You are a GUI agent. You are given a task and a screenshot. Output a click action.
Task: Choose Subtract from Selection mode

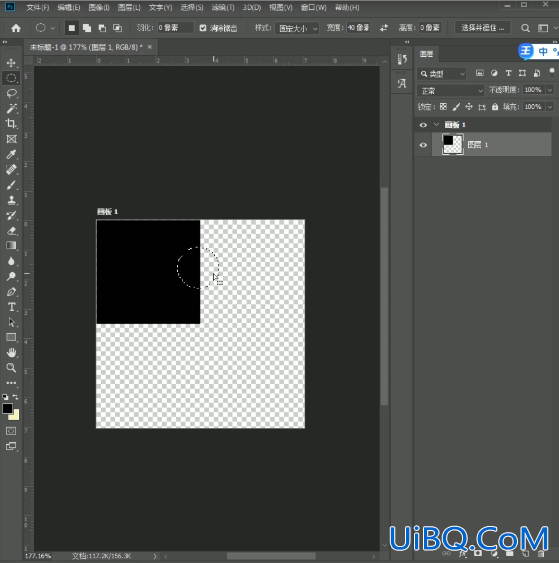(102, 28)
